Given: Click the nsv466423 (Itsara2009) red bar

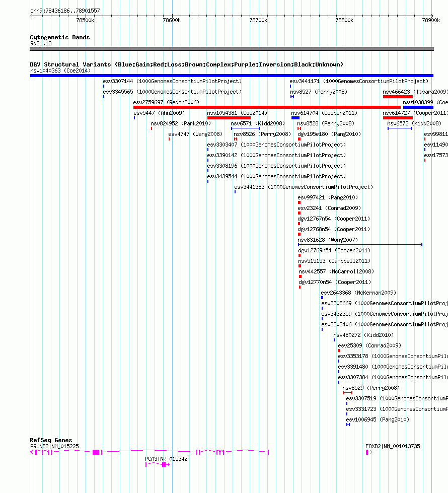Looking at the screenshot, I should [398, 97].
